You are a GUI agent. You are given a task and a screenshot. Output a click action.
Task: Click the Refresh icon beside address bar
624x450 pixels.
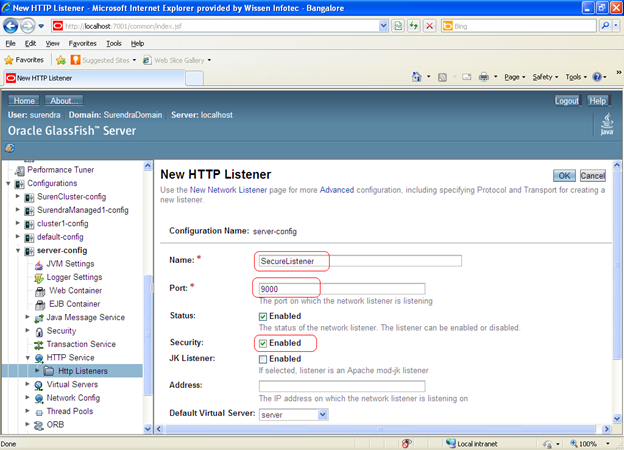pyautogui.click(x=413, y=26)
